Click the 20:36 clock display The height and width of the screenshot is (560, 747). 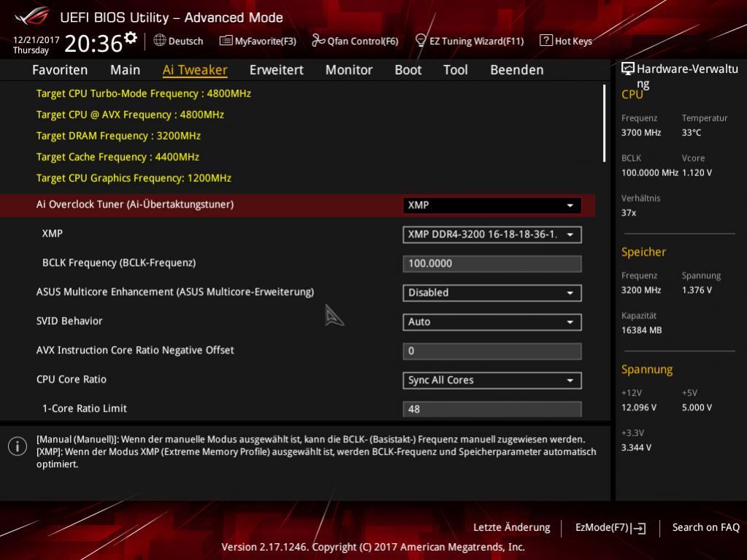(x=93, y=44)
